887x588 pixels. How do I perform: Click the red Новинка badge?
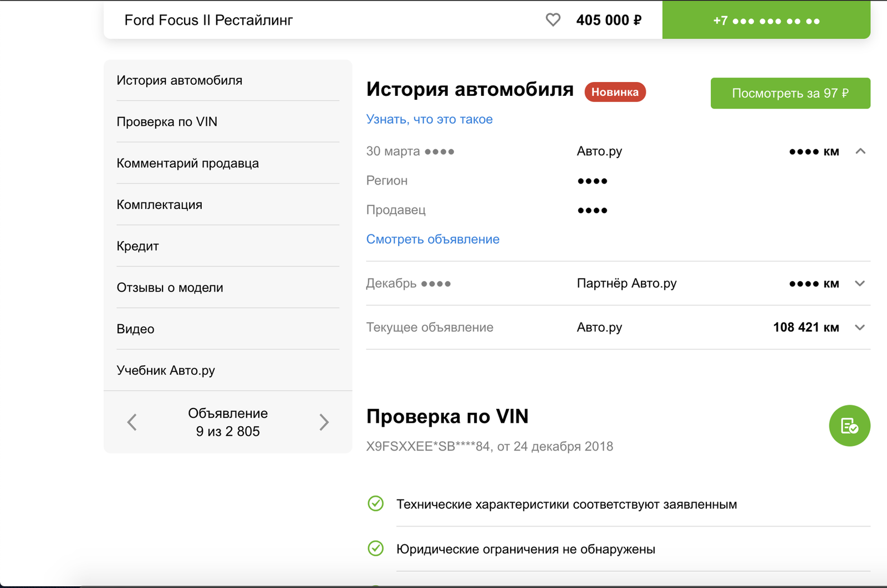615,92
